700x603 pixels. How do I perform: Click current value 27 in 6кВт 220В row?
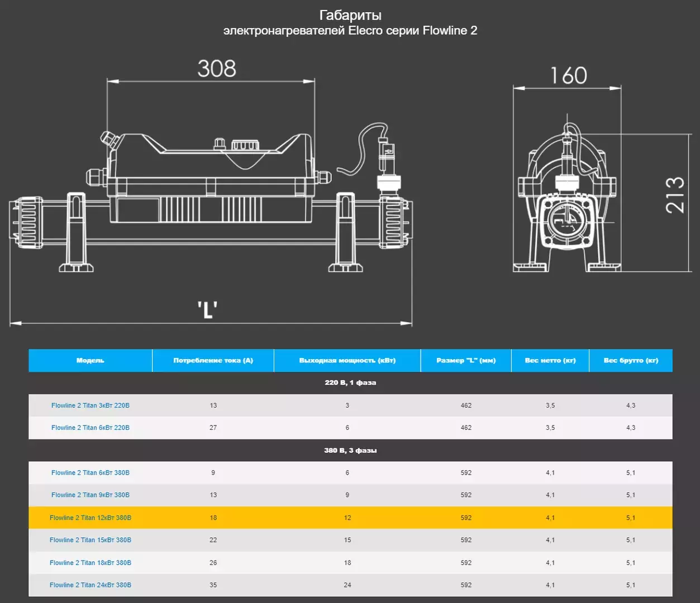click(x=213, y=428)
